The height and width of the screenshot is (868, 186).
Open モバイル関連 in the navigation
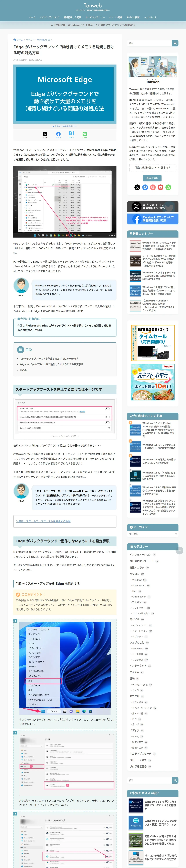pos(133,17)
